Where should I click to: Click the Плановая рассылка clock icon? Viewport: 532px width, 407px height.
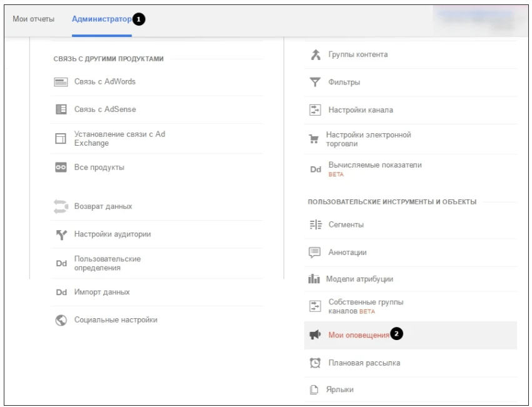tap(315, 363)
